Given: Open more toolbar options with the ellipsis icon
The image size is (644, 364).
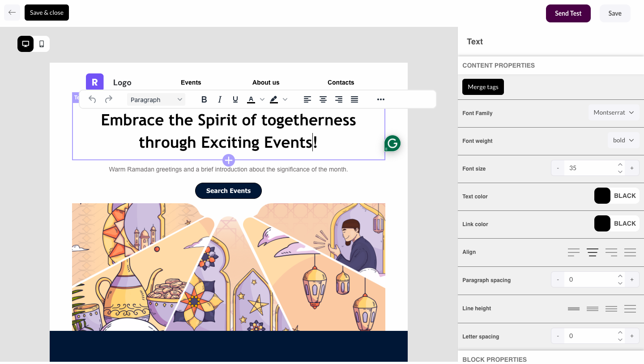Looking at the screenshot, I should [380, 99].
